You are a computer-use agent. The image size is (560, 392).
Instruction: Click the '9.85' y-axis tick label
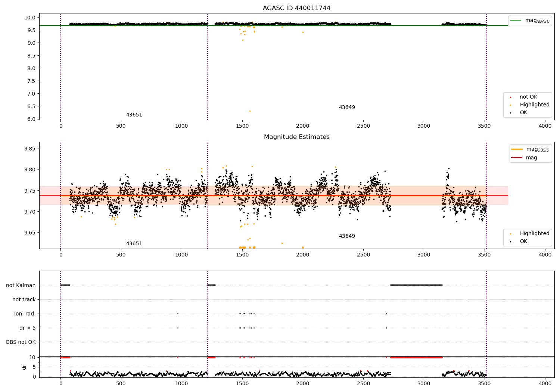point(30,149)
